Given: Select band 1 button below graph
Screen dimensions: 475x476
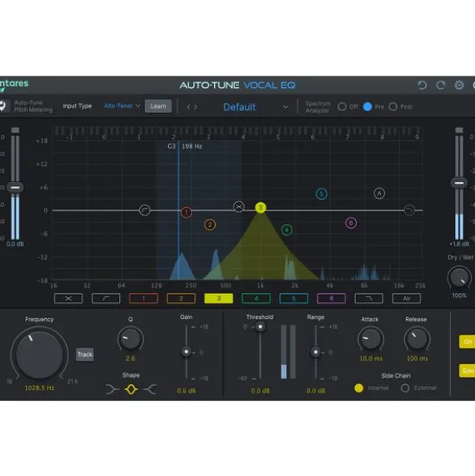Looking at the screenshot, I should pos(143,299).
